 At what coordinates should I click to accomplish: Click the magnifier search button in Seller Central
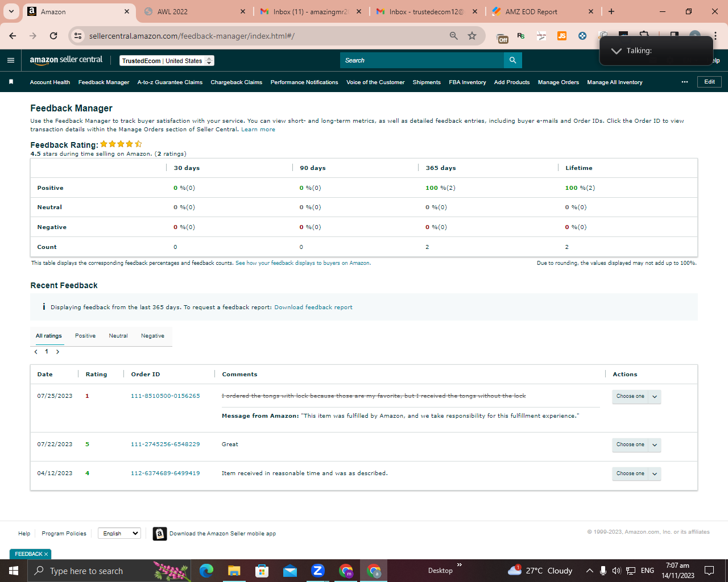[512, 60]
